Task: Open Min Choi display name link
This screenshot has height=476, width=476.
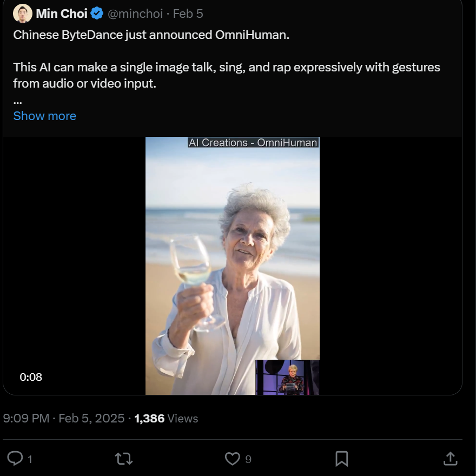Action: 61,14
